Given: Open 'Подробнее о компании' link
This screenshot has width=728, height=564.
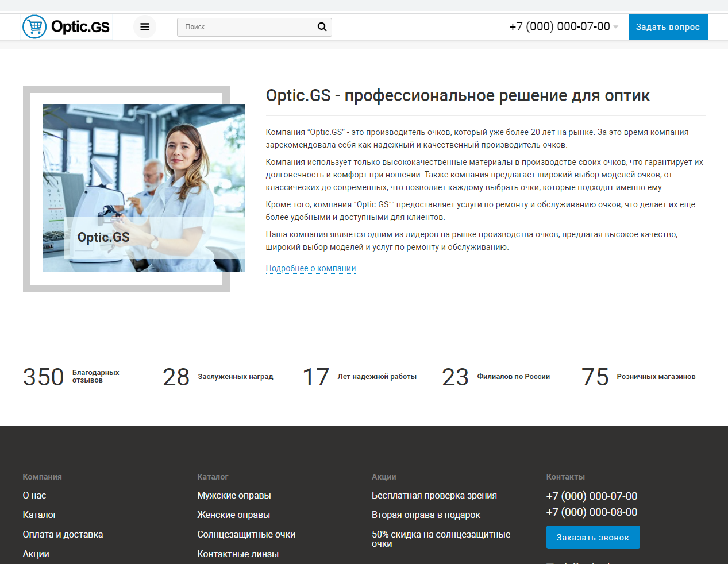Looking at the screenshot, I should tap(310, 268).
